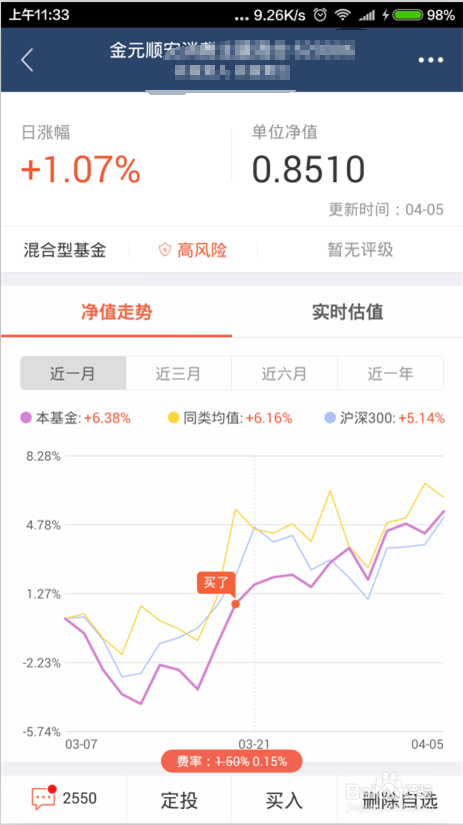Select the 近一年 time range
Image resolution: width=463 pixels, height=825 pixels.
(390, 374)
